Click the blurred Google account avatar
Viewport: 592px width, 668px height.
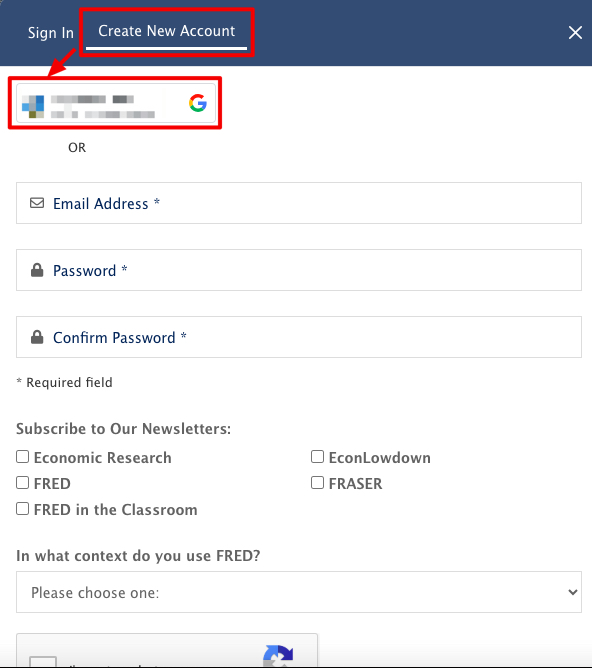pyautogui.click(x=33, y=107)
